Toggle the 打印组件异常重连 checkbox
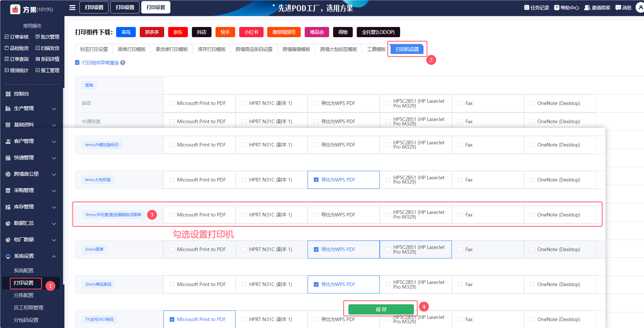Image resolution: width=644 pixels, height=328 pixels. coord(77,63)
